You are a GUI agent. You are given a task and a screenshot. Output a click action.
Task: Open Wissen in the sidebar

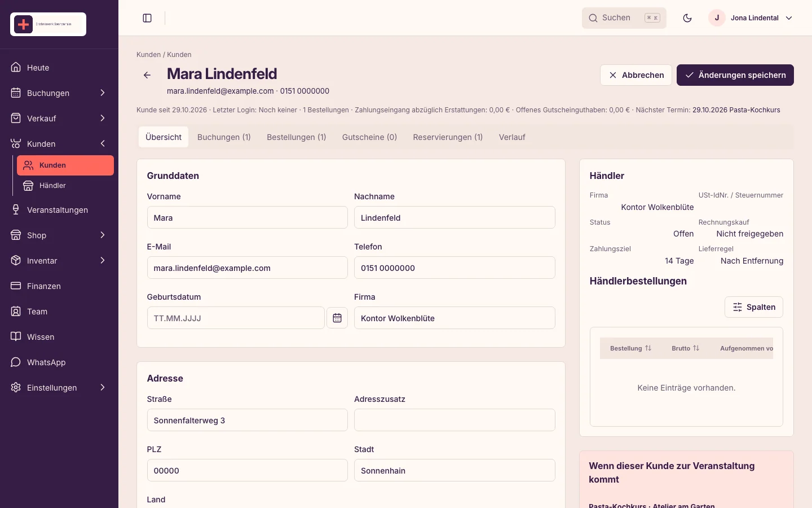59,337
